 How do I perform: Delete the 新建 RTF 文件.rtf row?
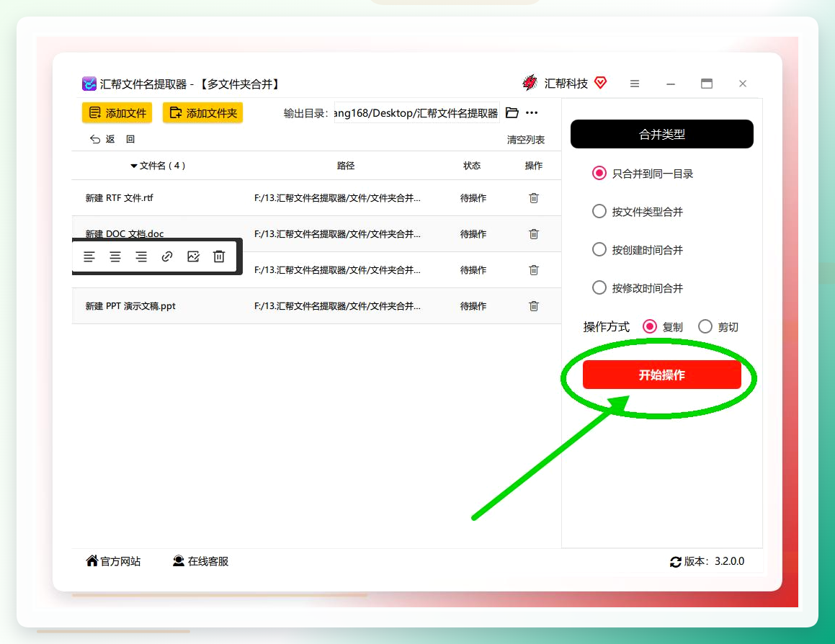point(534,198)
